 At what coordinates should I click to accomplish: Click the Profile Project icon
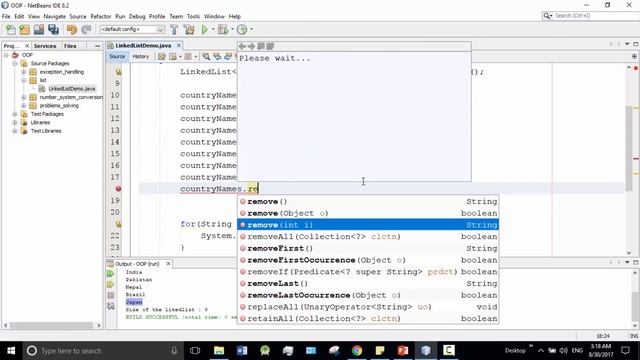point(242,29)
